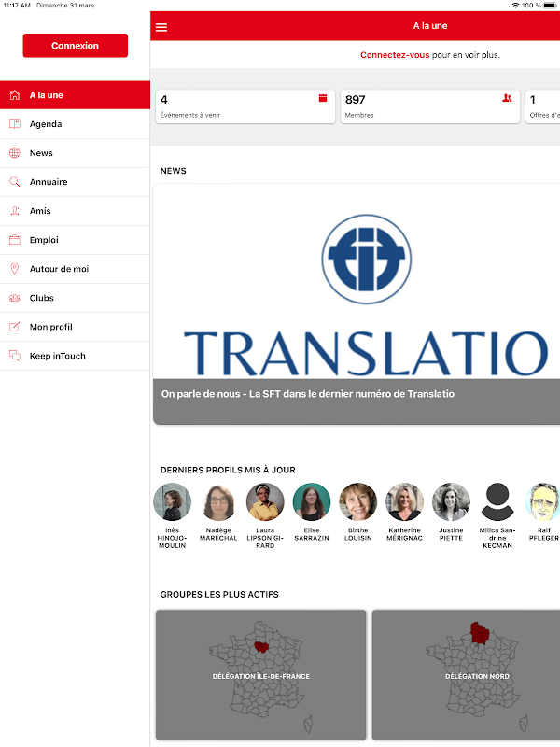Click the Agenda book icon
Viewport: 560px width, 747px height.
tap(15, 124)
